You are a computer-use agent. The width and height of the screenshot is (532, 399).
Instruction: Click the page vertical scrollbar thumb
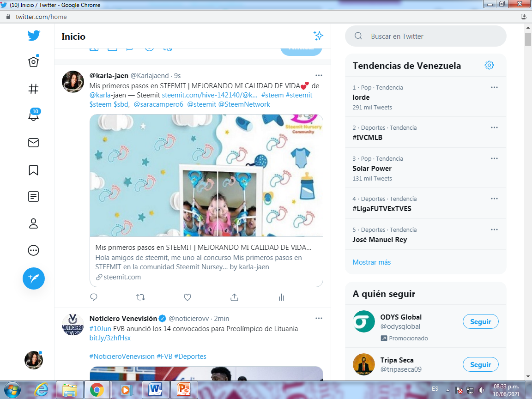click(x=527, y=39)
